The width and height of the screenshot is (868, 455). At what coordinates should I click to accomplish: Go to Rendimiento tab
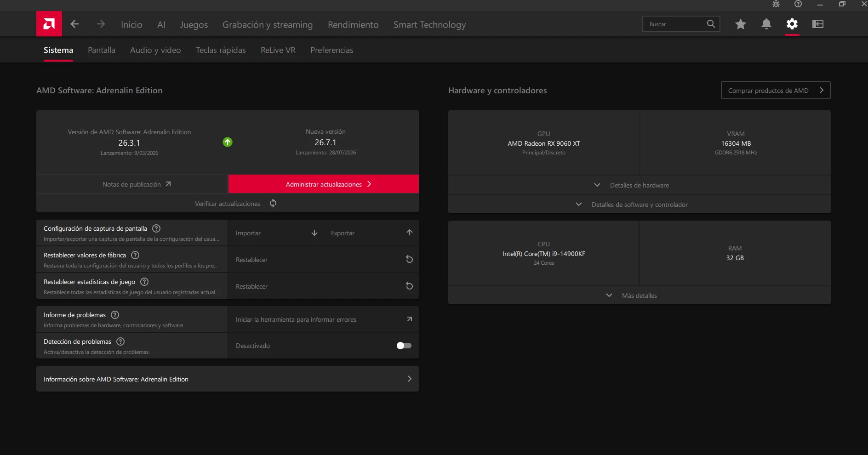point(353,24)
